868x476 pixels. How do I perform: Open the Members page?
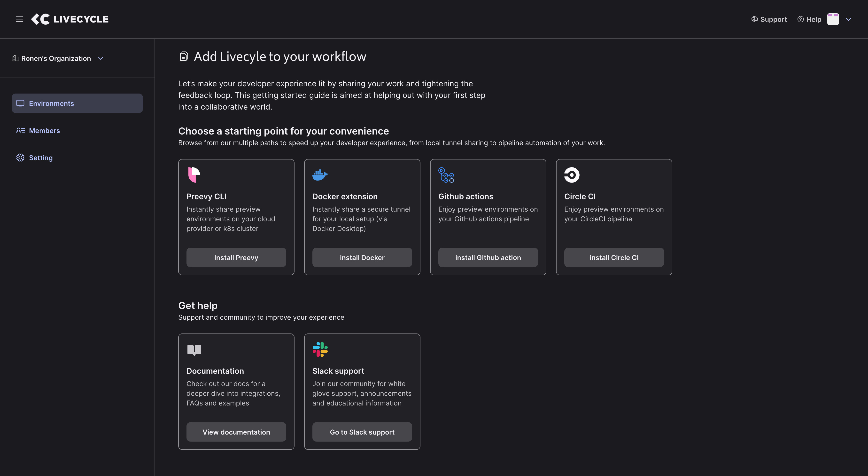coord(44,130)
